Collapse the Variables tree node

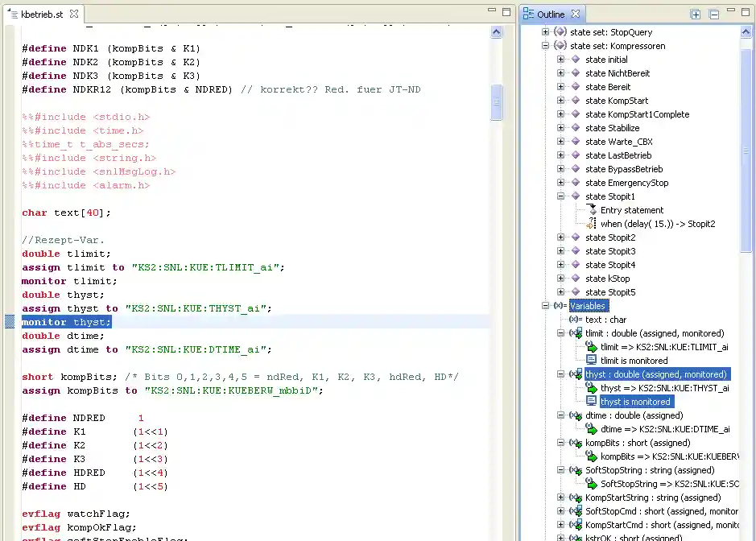tap(546, 306)
